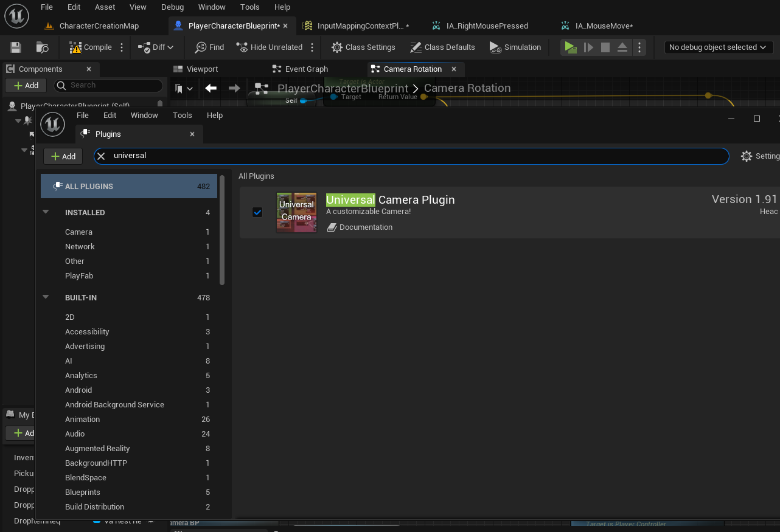Viewport: 780px width, 532px height.
Task: Click the Add plugin button
Action: point(63,156)
